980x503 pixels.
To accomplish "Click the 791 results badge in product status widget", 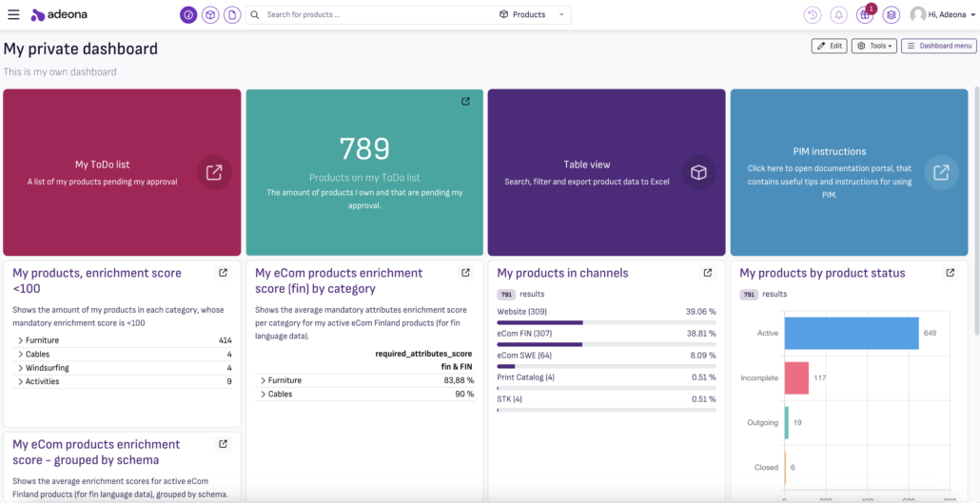I will coord(748,295).
